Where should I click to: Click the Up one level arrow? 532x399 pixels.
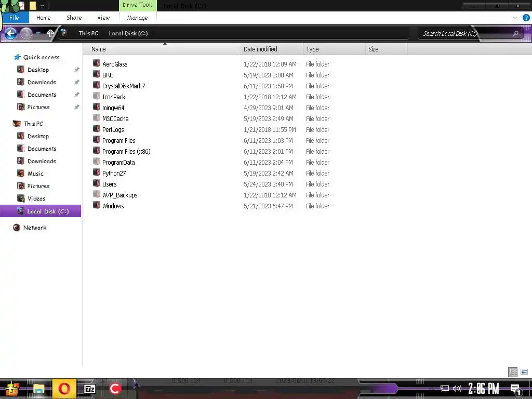tap(50, 33)
